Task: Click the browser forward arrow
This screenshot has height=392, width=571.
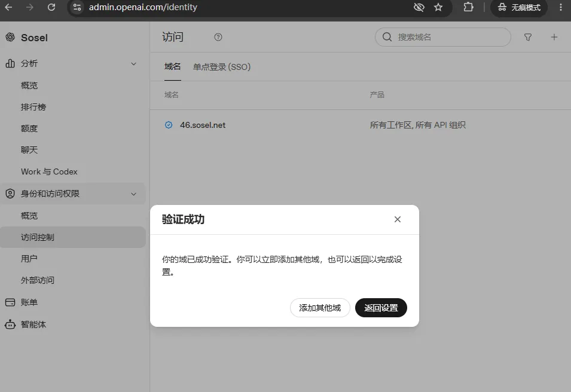Action: click(30, 7)
